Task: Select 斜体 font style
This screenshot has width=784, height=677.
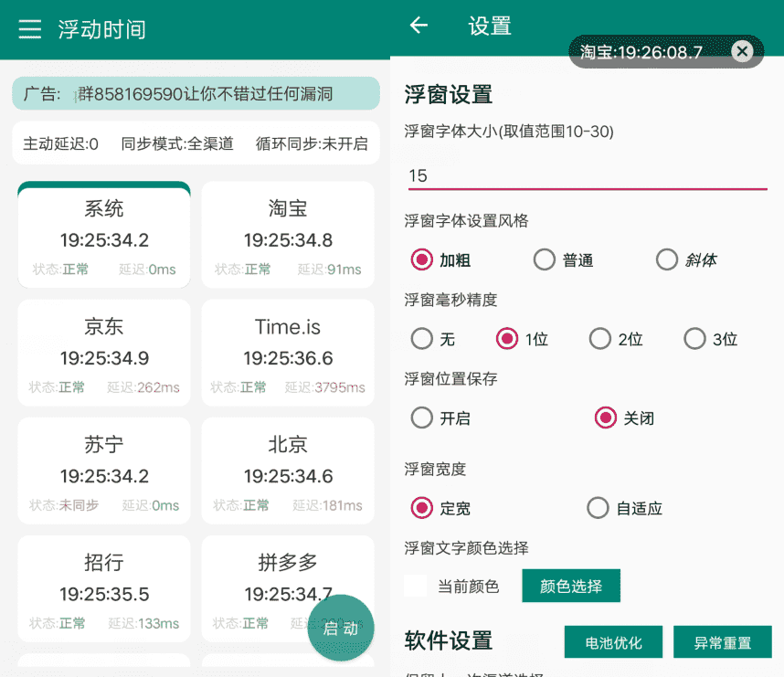Action: point(667,259)
